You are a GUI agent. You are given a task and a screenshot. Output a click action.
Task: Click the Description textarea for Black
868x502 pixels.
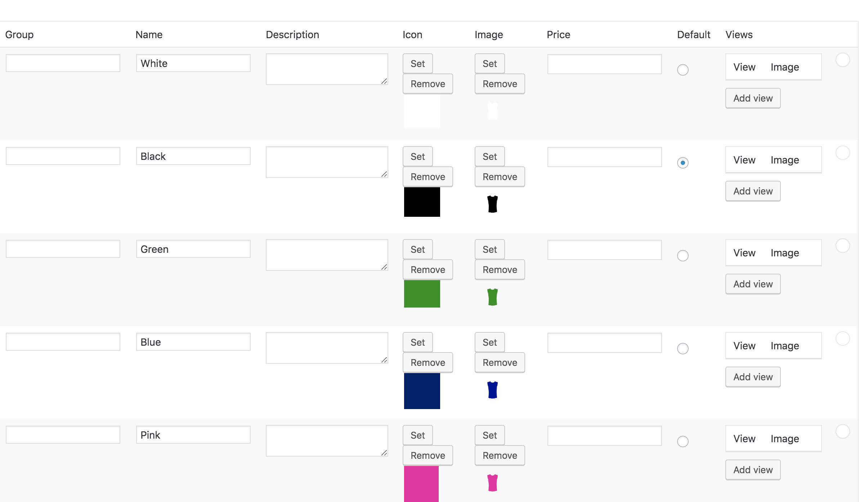pyautogui.click(x=326, y=162)
